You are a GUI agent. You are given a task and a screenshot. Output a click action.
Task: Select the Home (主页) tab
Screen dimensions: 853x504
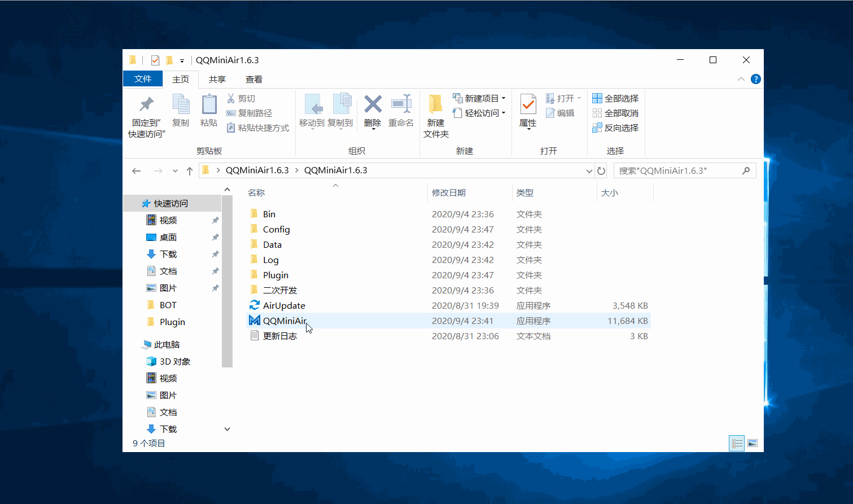coord(181,79)
